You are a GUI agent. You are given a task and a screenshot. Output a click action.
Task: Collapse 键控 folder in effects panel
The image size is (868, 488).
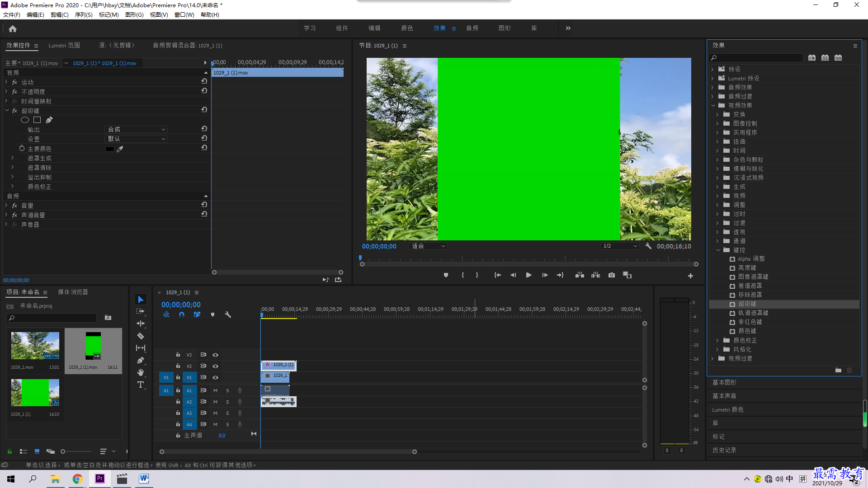tap(717, 250)
